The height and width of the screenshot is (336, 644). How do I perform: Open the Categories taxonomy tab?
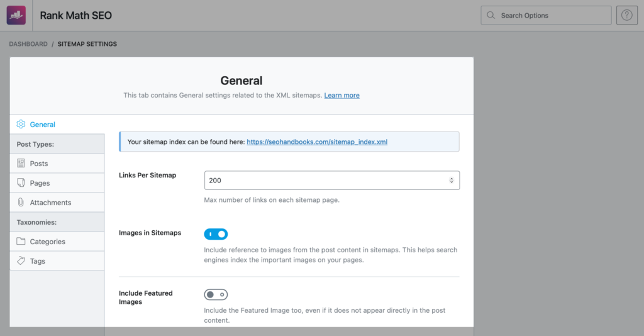pyautogui.click(x=57, y=241)
